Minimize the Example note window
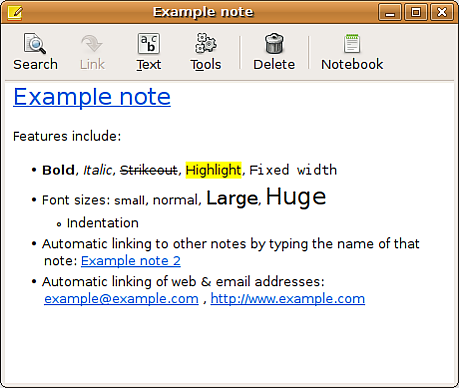Viewport: 459px width, 388px height. pyautogui.click(x=390, y=13)
